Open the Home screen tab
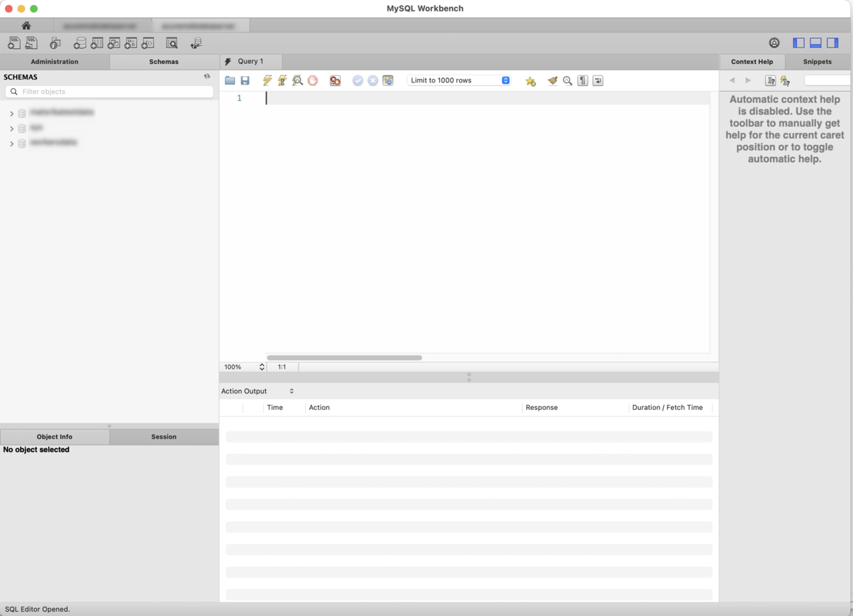Image resolution: width=853 pixels, height=616 pixels. click(x=26, y=26)
